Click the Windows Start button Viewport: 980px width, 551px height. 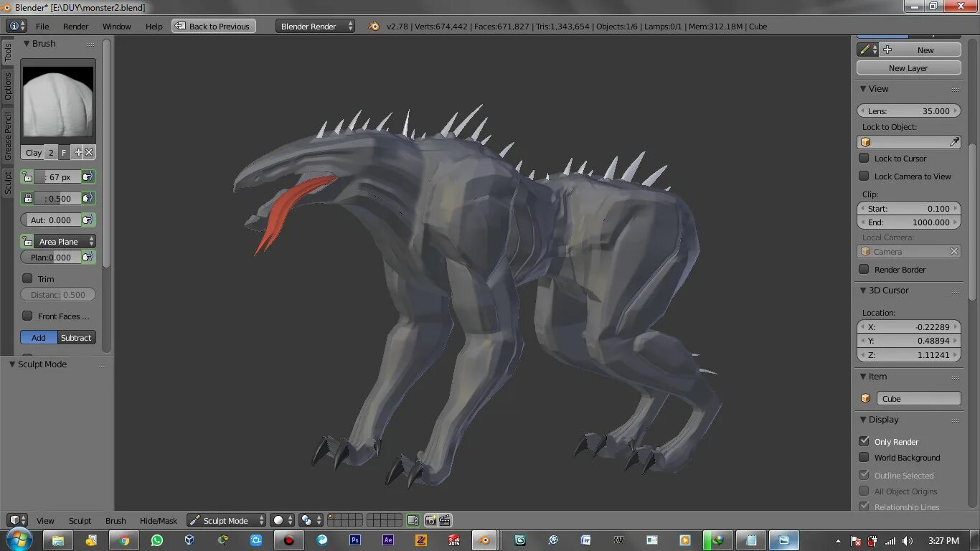pos(18,540)
